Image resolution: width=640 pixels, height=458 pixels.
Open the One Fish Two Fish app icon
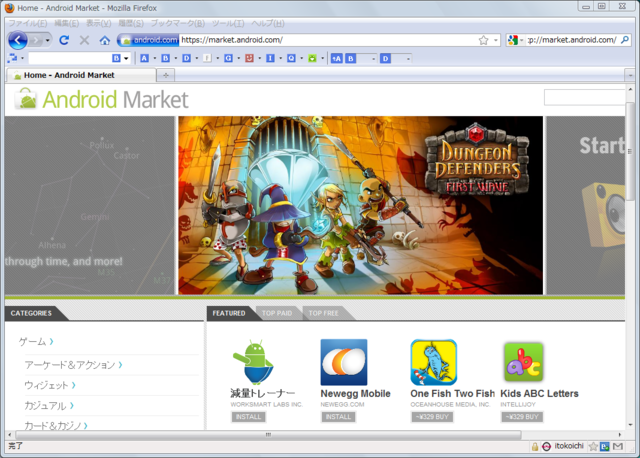(x=433, y=362)
